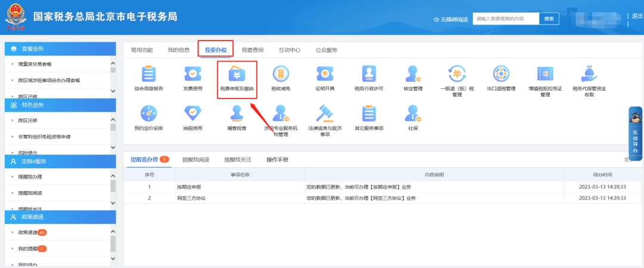Click down arrow of 定制e服务 list scrollbar
Viewport: 644px width, 268px height.
113,203
